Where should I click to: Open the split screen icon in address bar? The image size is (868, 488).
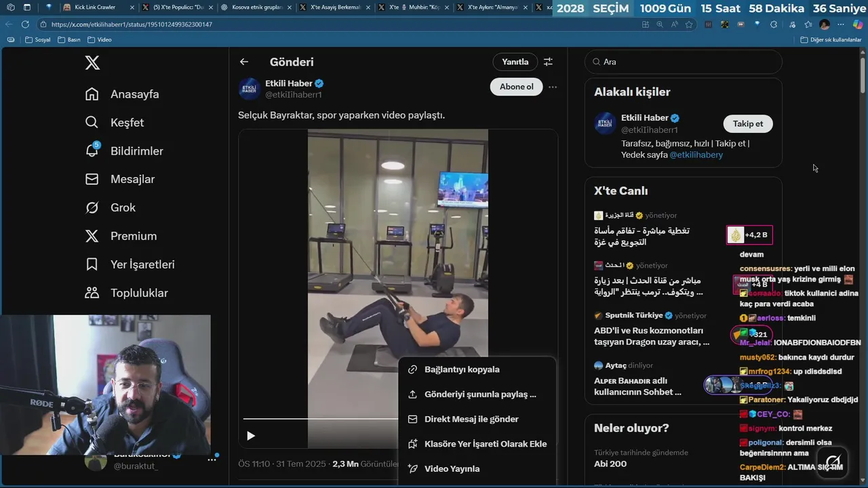point(646,24)
